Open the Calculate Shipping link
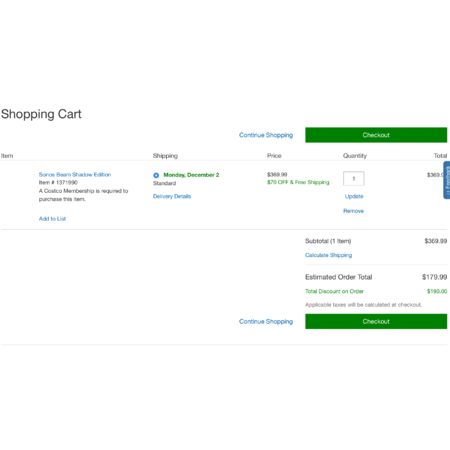The image size is (450, 450). [x=328, y=255]
